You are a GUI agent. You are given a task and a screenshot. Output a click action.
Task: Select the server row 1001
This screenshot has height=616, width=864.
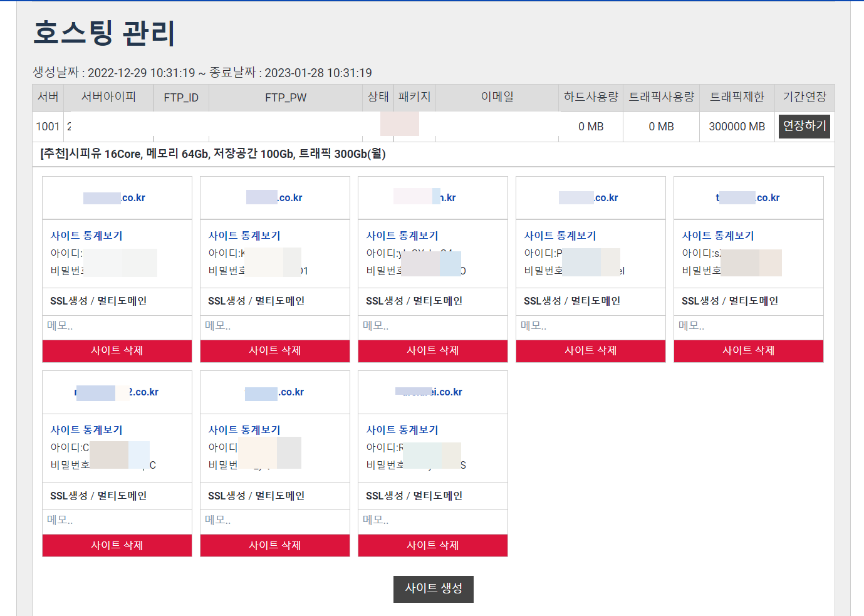pos(47,126)
